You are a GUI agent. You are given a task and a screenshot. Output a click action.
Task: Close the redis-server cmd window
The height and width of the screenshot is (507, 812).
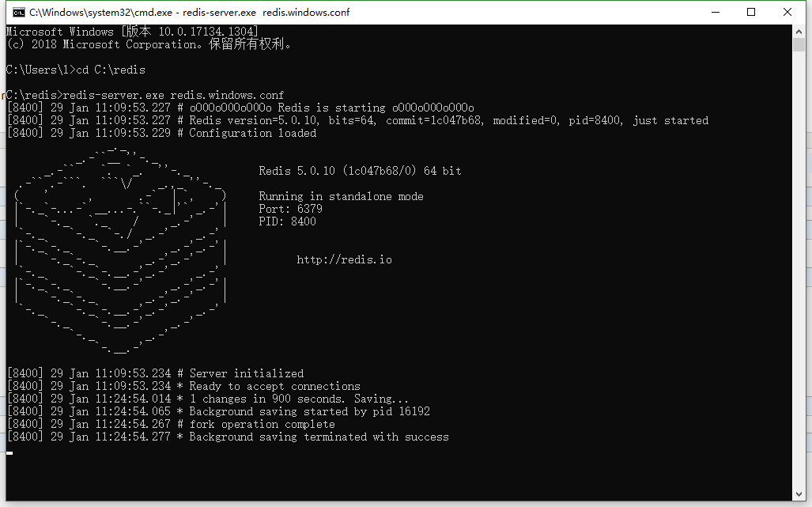[787, 12]
